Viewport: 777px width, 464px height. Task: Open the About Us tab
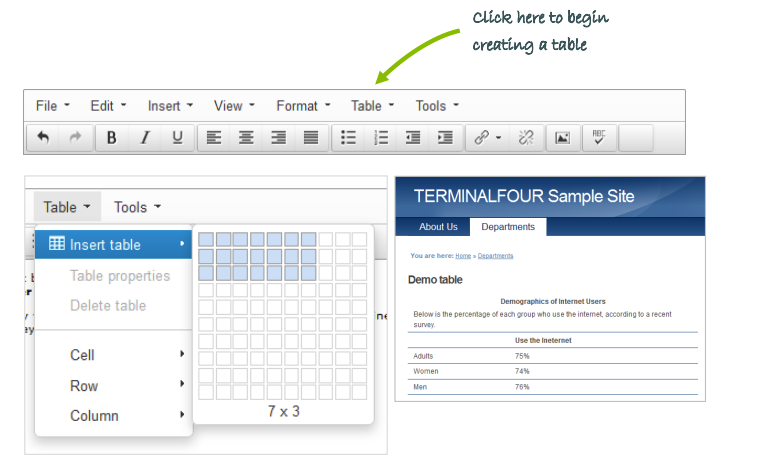point(438,227)
